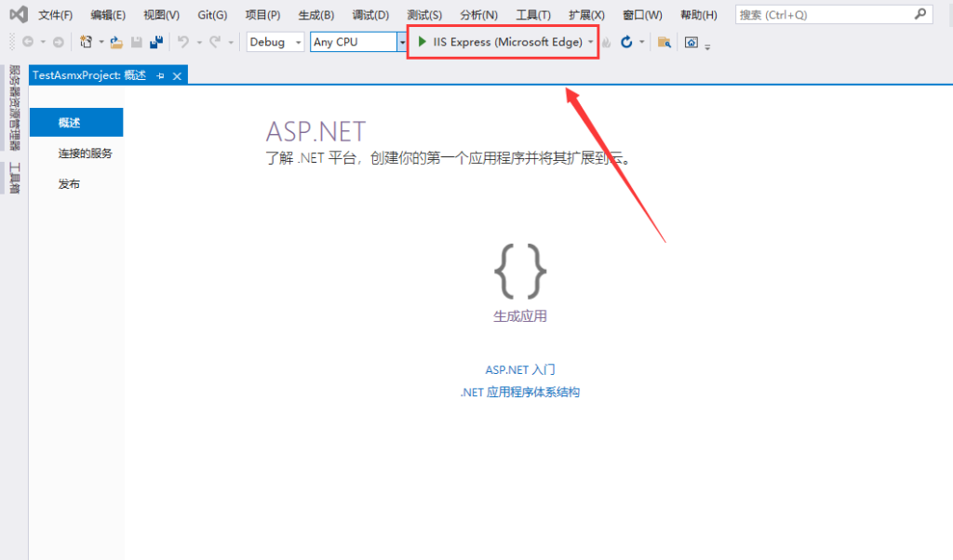Click the 搜索 (Ctrl+Q) search box
The width and height of the screenshot is (953, 560).
pos(834,15)
